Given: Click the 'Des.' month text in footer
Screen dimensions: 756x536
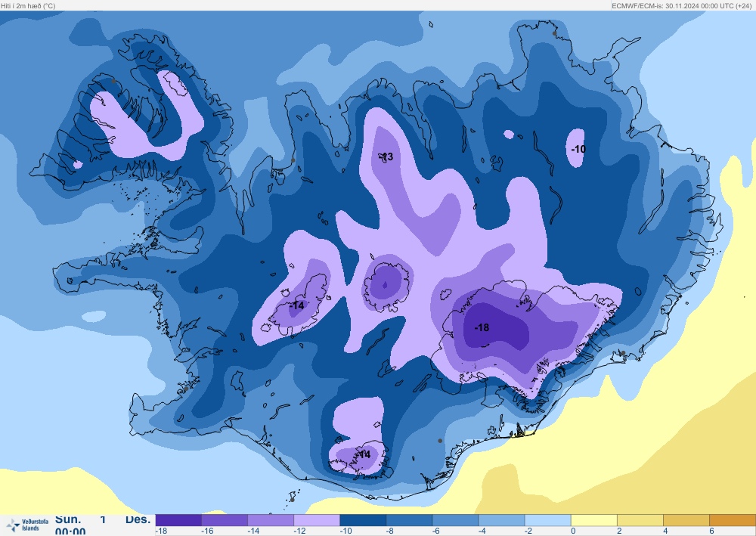Looking at the screenshot, I should click(138, 519).
